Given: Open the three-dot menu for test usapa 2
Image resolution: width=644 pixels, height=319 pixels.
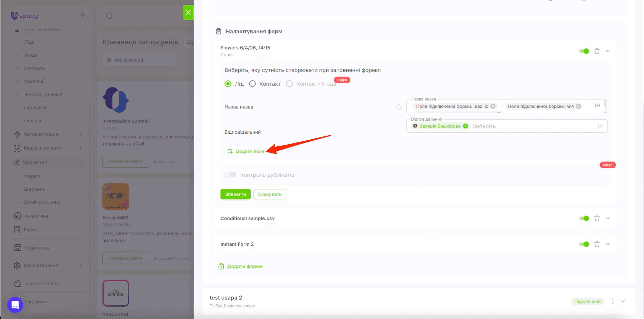Looking at the screenshot, I should click(x=613, y=301).
